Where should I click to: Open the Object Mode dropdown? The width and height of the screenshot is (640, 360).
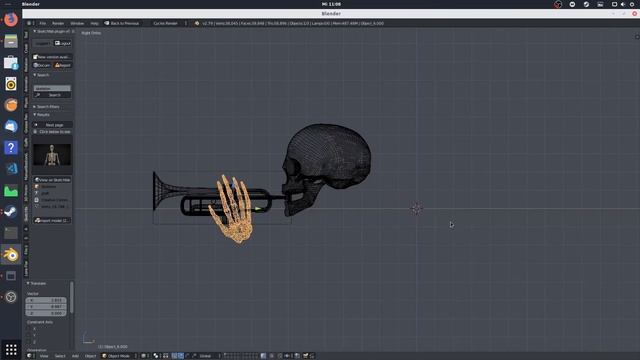click(119, 356)
